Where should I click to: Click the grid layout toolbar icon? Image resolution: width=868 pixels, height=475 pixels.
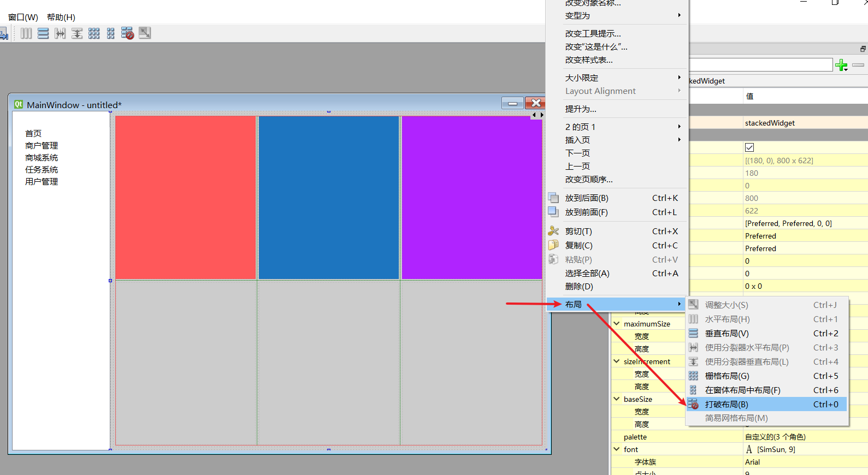tap(94, 33)
